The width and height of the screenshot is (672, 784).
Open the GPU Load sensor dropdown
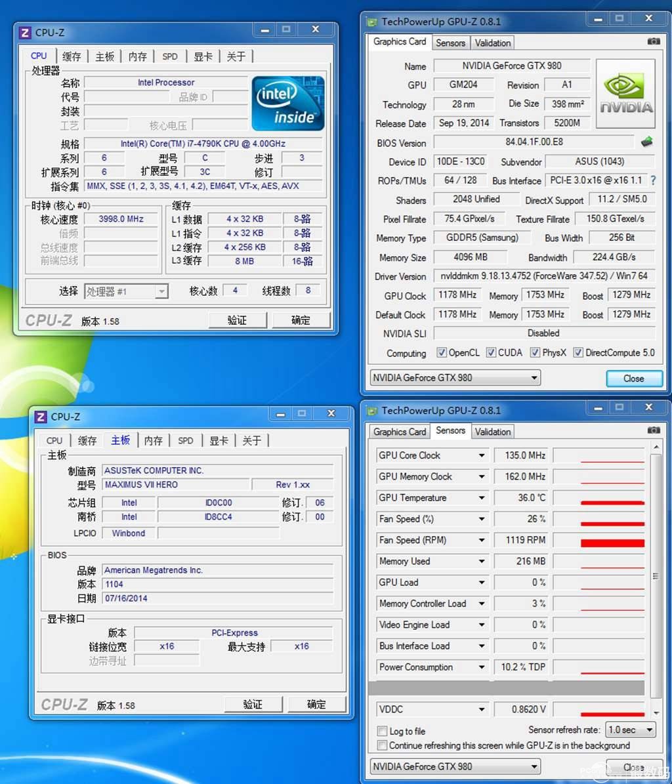[482, 583]
